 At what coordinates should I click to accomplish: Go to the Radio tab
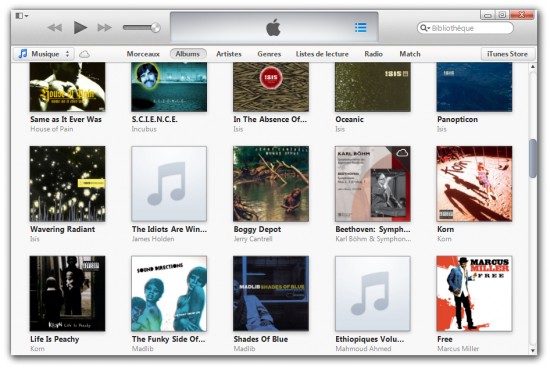(x=373, y=54)
